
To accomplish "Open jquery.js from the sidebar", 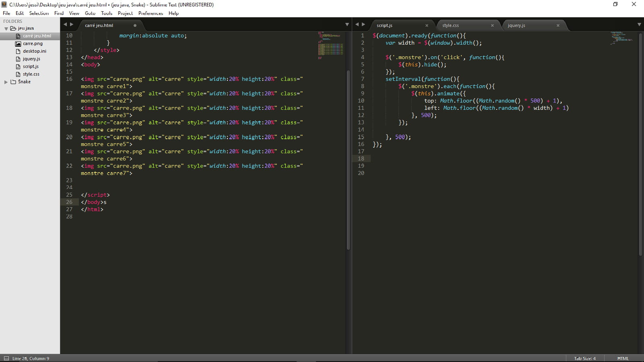I will click(x=31, y=59).
